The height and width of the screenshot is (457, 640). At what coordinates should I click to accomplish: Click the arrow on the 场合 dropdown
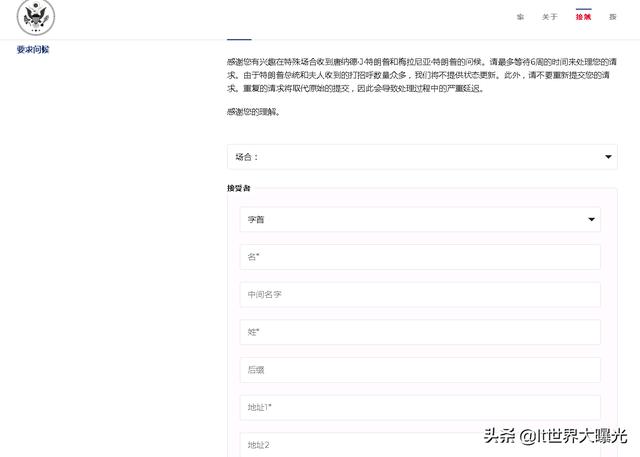[x=609, y=157]
